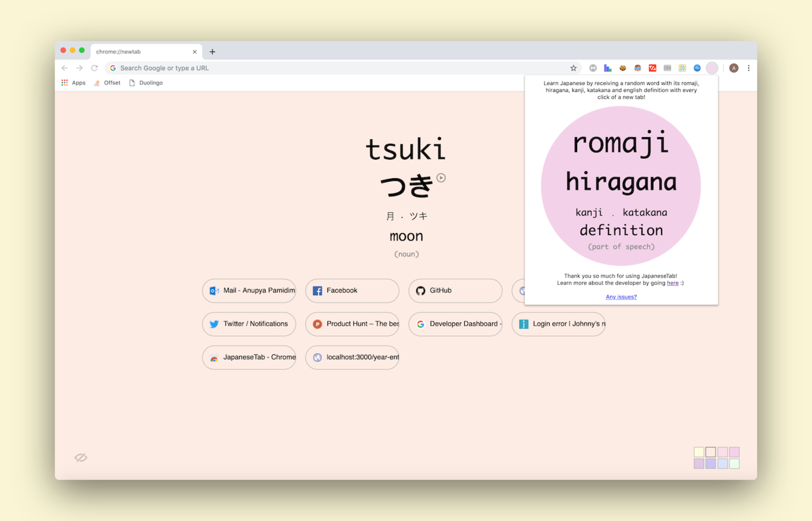Viewport: 812px width, 521px height.
Task: Toggle the hide-shortcuts eye icon
Action: click(x=81, y=457)
